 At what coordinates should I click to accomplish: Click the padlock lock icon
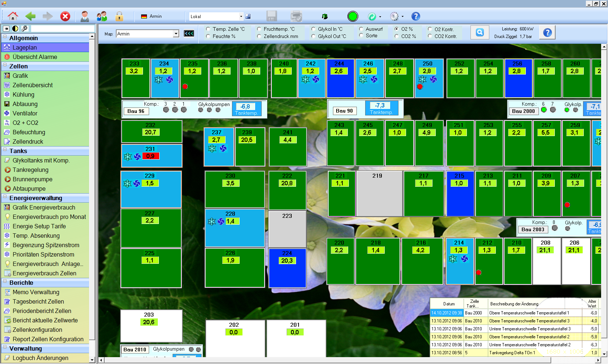pyautogui.click(x=119, y=16)
